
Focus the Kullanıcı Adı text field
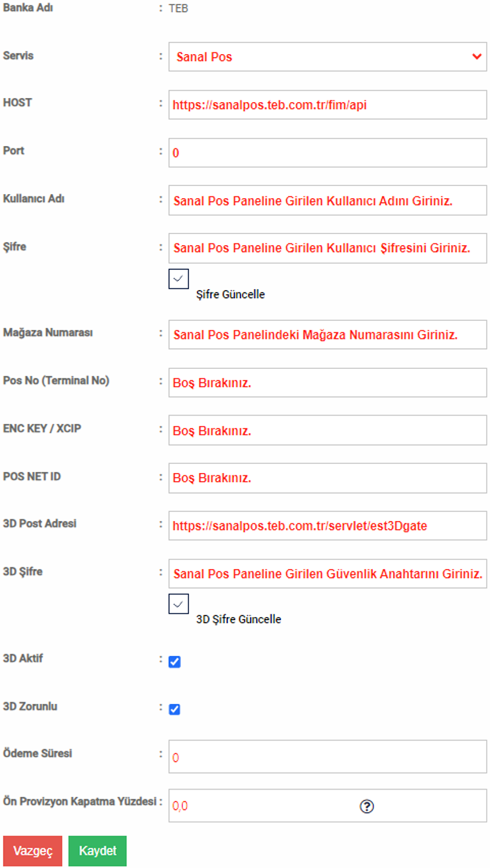[327, 200]
